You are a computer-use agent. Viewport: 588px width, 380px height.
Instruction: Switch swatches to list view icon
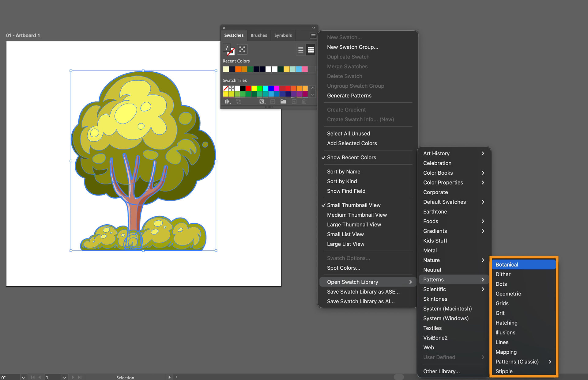click(x=301, y=49)
